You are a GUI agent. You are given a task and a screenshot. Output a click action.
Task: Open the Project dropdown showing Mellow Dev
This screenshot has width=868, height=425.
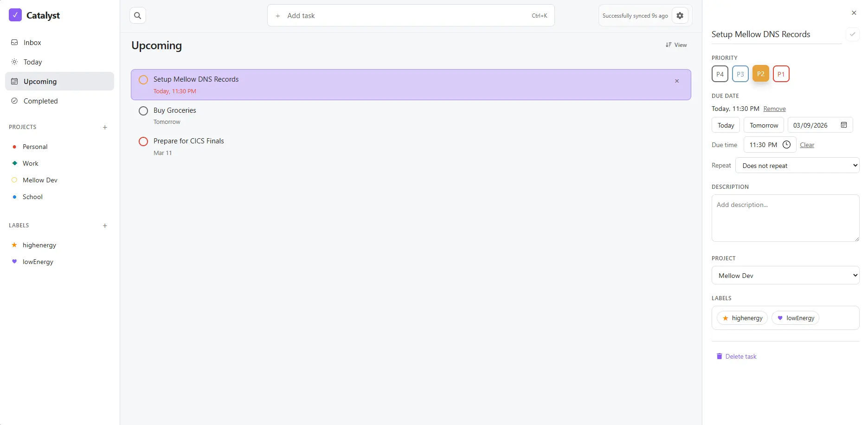785,275
